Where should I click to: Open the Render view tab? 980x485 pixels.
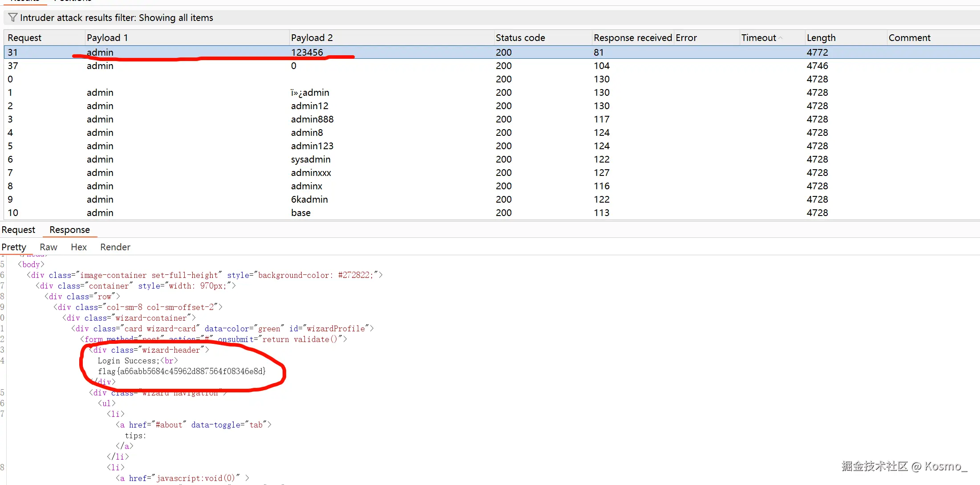pos(115,247)
